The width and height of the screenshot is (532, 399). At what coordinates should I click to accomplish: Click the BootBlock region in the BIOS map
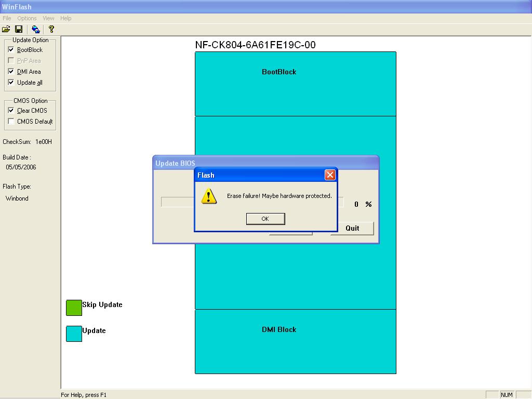tap(296, 84)
